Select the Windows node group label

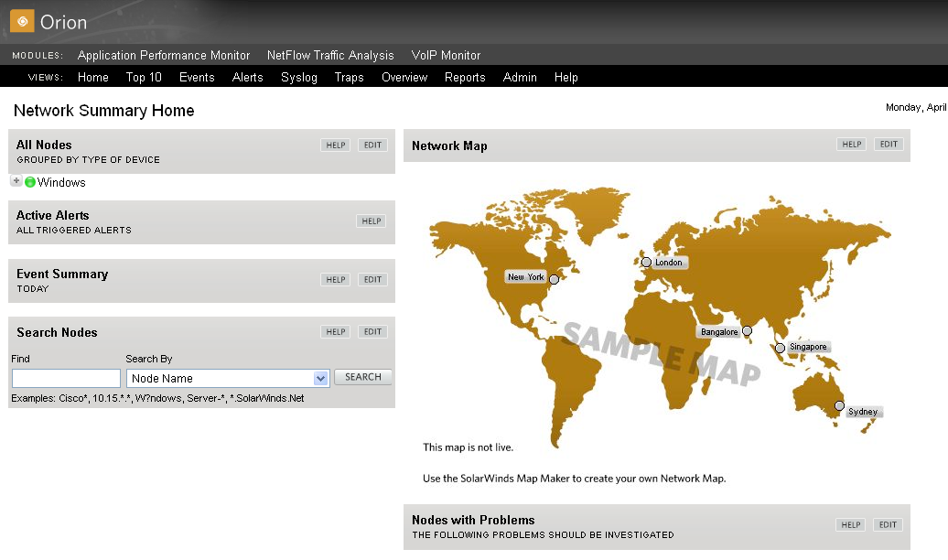click(61, 183)
